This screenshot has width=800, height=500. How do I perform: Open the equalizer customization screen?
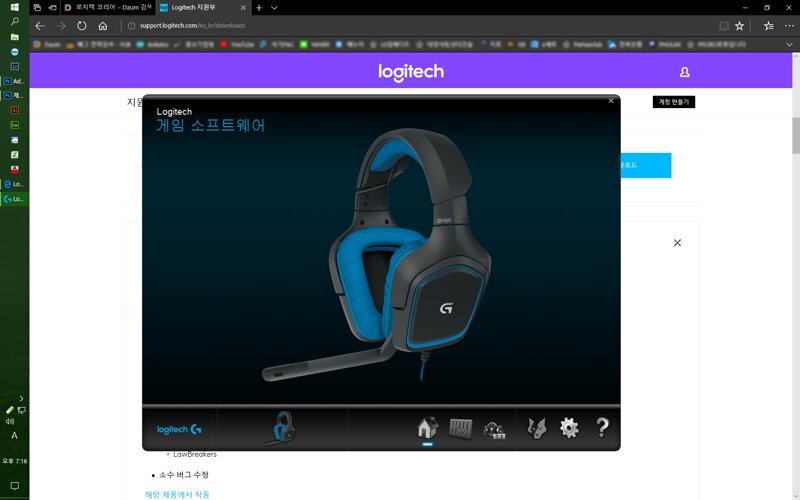click(x=460, y=429)
